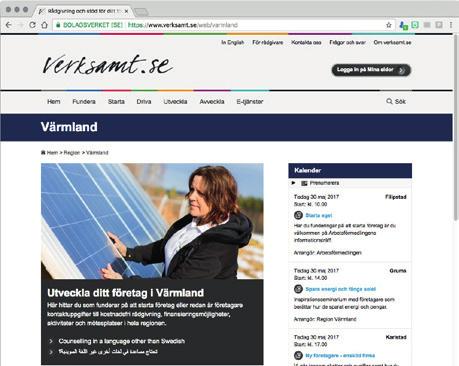Open the Kontakta oss link
Viewport: 459px width, 366px height.
pyautogui.click(x=306, y=42)
